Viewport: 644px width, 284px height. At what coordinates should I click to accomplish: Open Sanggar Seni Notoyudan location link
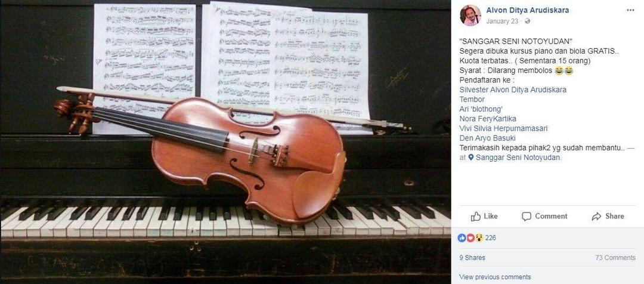pyautogui.click(x=518, y=158)
